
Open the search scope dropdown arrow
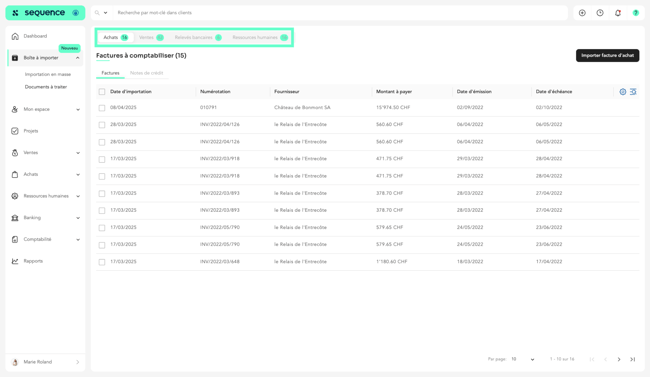pos(105,13)
